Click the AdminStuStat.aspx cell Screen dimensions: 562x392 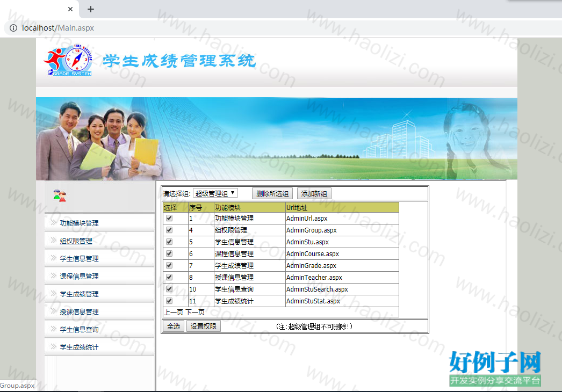click(342, 301)
